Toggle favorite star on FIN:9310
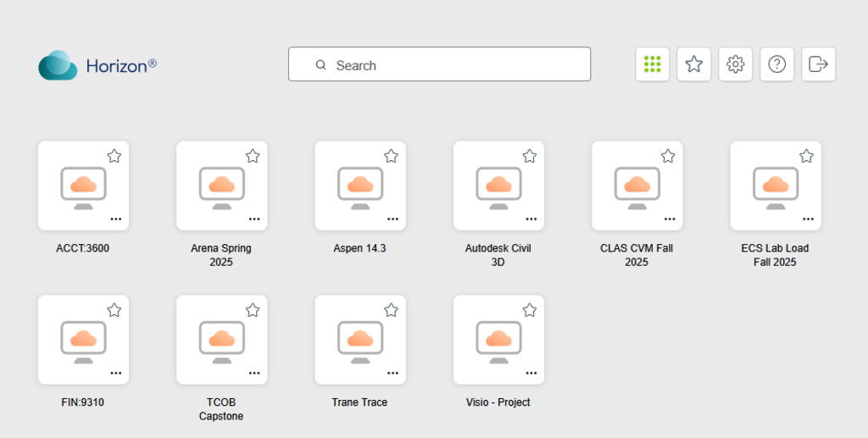868x438 pixels. pyautogui.click(x=114, y=310)
